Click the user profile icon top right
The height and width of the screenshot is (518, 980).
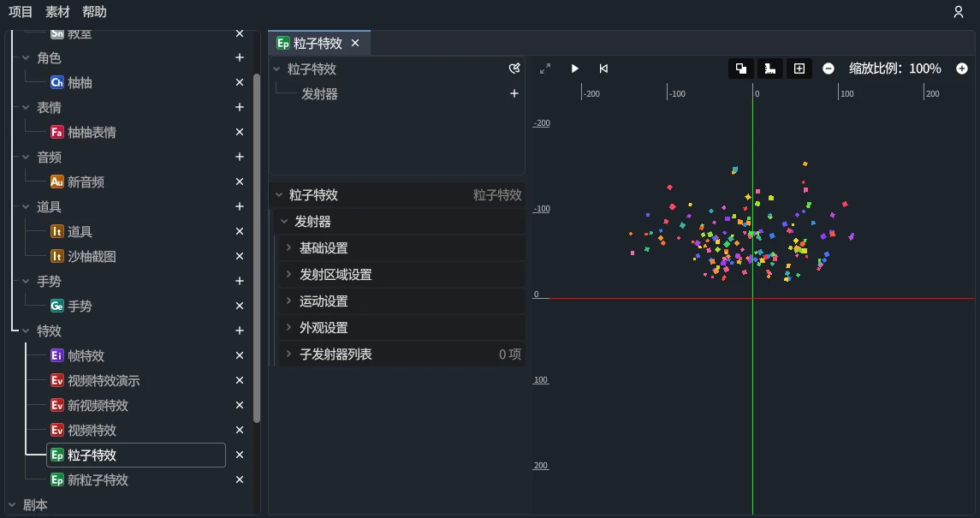[x=958, y=11]
